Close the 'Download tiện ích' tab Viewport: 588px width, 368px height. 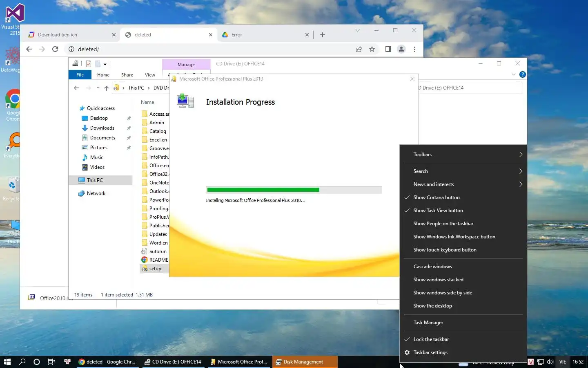pos(114,35)
